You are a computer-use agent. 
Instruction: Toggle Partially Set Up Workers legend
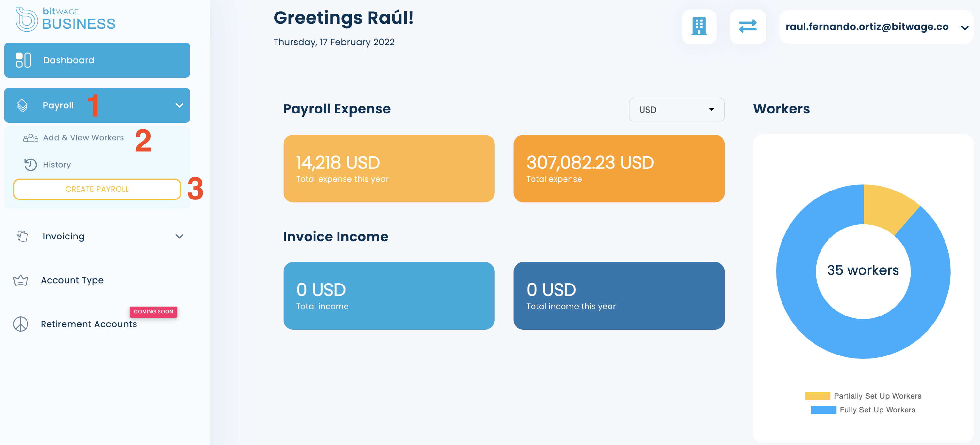(x=863, y=396)
